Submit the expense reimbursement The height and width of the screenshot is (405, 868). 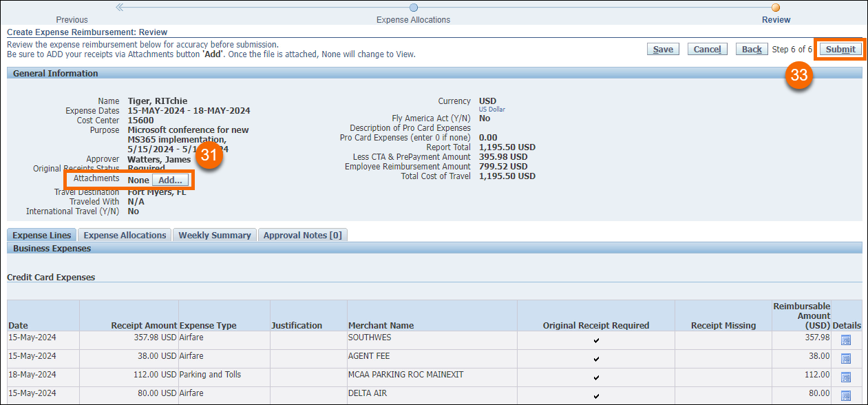[840, 49]
